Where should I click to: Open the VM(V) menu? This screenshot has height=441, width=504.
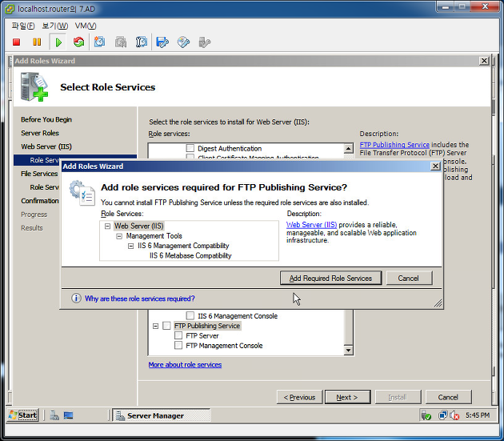coord(86,26)
